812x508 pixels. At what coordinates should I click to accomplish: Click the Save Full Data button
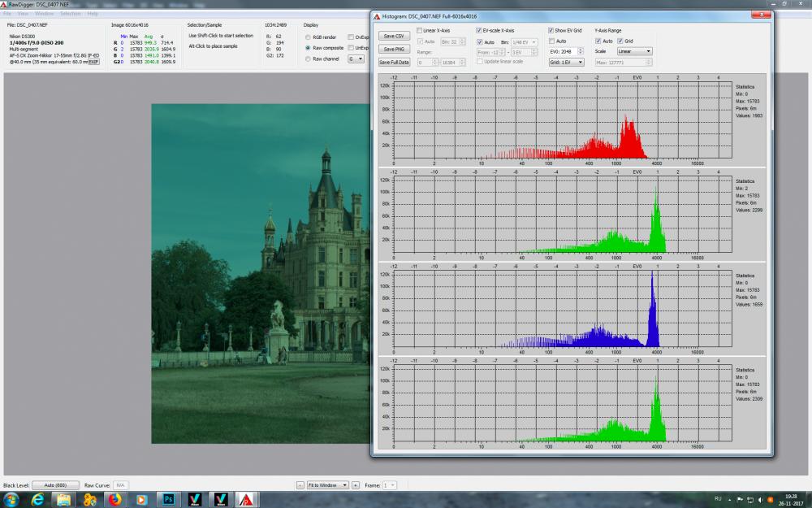coord(394,63)
